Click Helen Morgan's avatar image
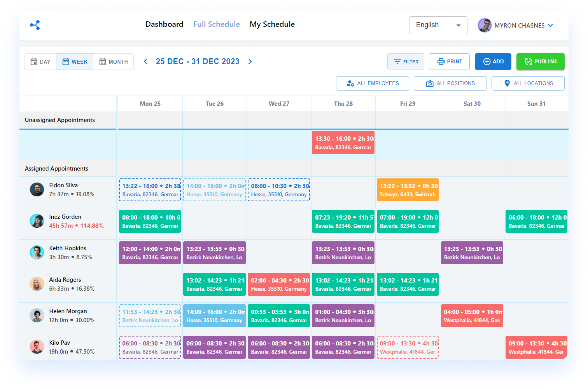 37,316
